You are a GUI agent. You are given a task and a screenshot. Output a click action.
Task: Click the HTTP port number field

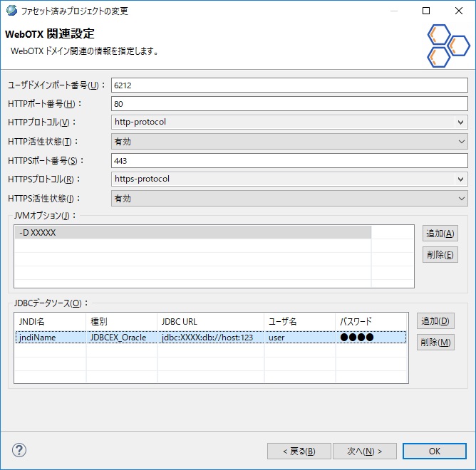point(289,103)
